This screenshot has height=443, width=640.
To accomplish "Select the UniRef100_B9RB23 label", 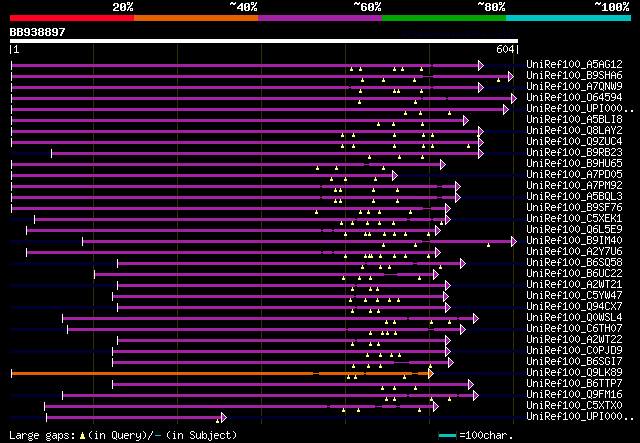I will (x=574, y=152).
